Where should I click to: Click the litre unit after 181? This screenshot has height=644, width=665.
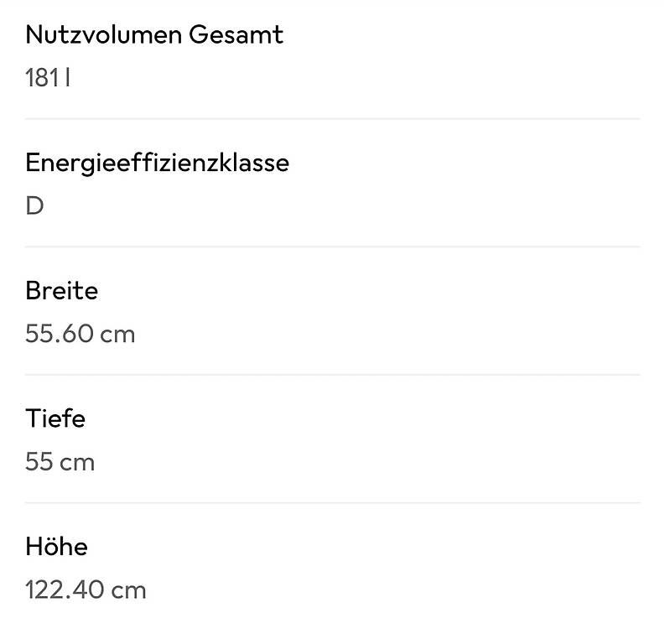[x=68, y=78]
